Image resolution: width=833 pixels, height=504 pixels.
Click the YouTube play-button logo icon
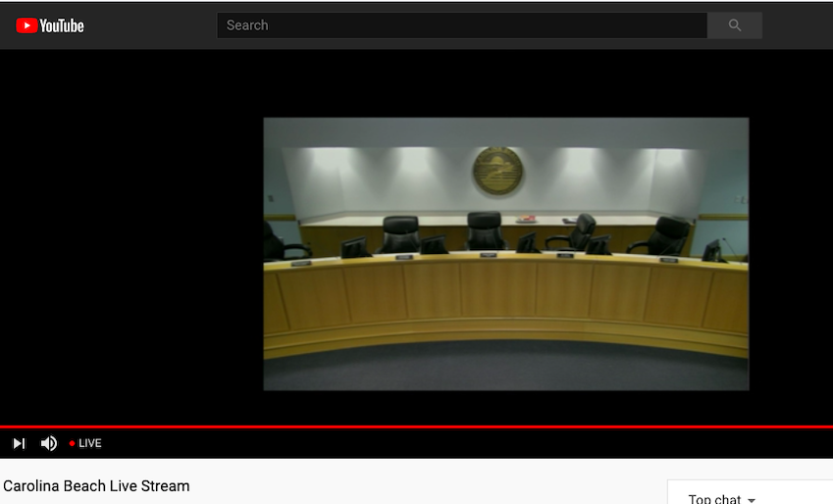click(x=26, y=25)
